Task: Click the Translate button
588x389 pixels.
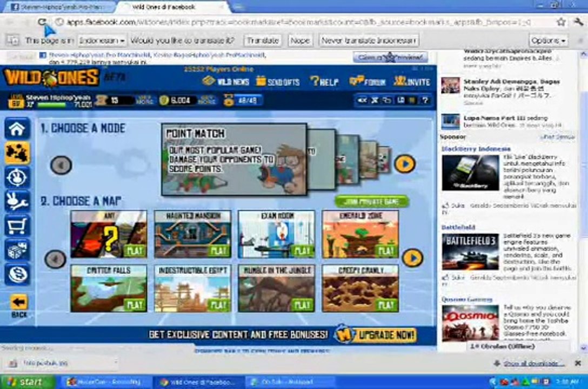Action: pos(263,40)
